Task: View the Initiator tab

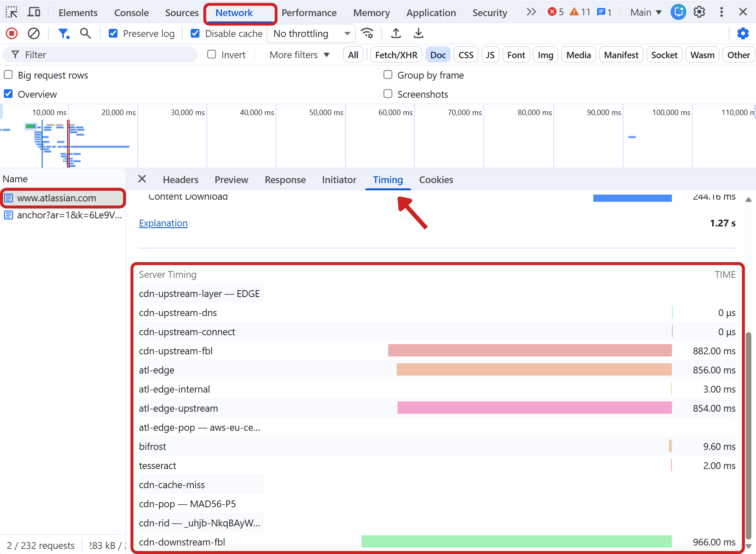Action: (339, 180)
